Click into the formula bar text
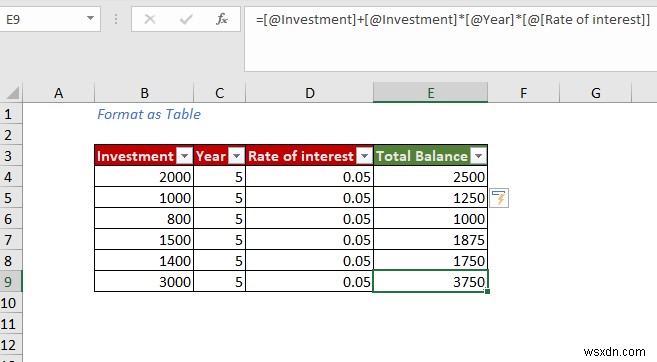This screenshot has width=657, height=362. pos(453,19)
